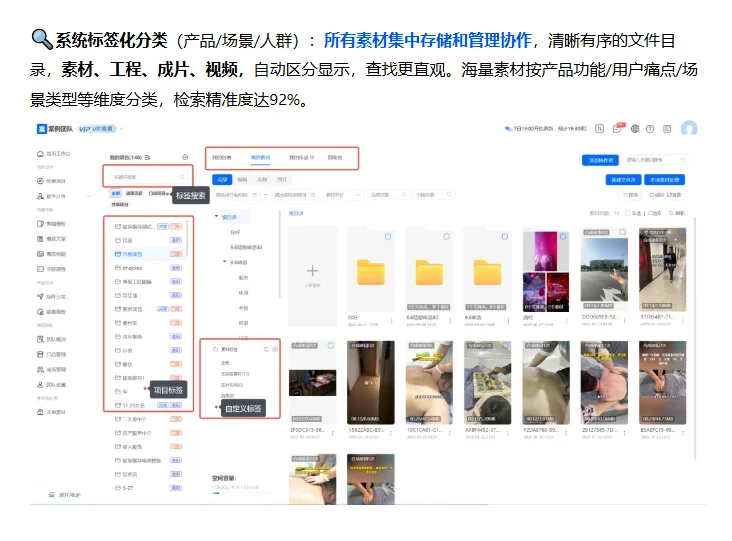The width and height of the screenshot is (732, 541).
Task: Click the sidebar collapse icon at bottom left
Action: pos(52,495)
